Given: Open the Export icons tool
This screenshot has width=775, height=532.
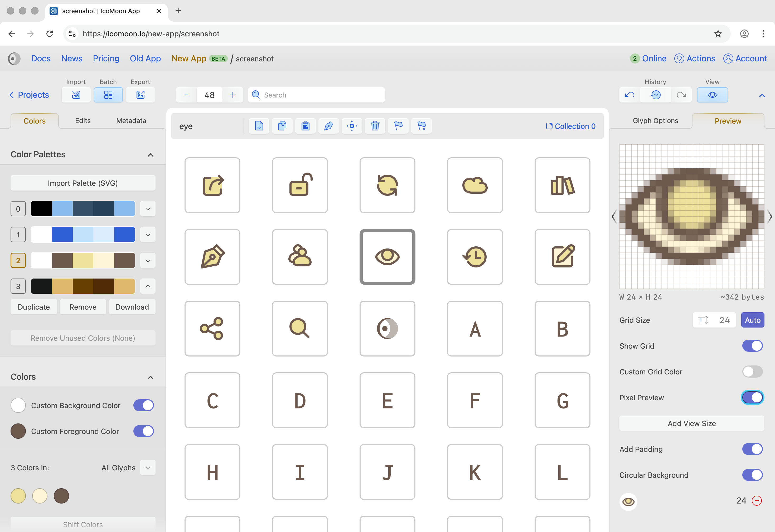Looking at the screenshot, I should coord(141,95).
